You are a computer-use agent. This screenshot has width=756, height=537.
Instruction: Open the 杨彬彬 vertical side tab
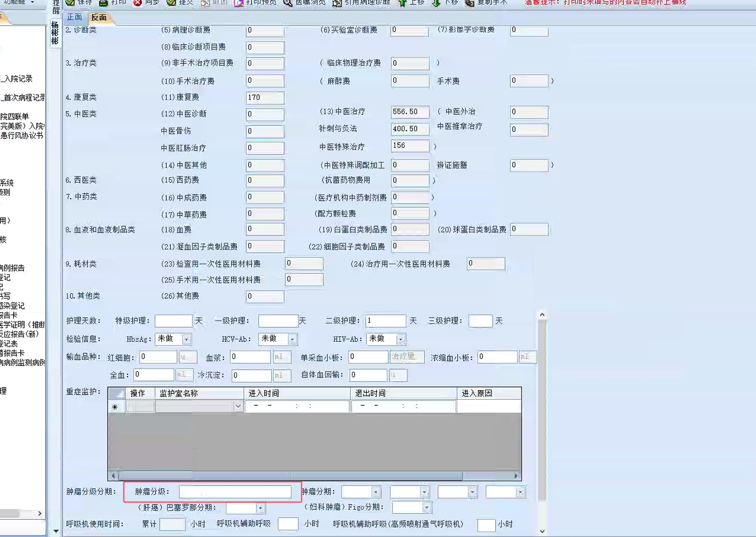[55, 33]
